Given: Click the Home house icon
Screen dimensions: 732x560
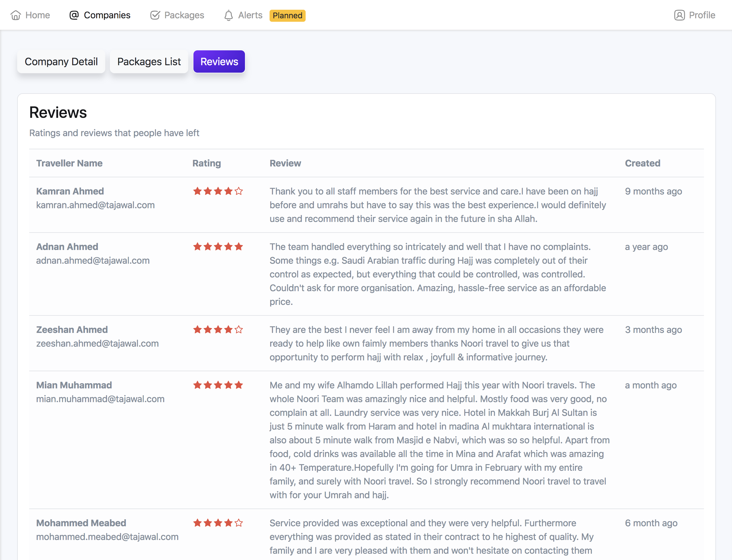Looking at the screenshot, I should pyautogui.click(x=16, y=15).
